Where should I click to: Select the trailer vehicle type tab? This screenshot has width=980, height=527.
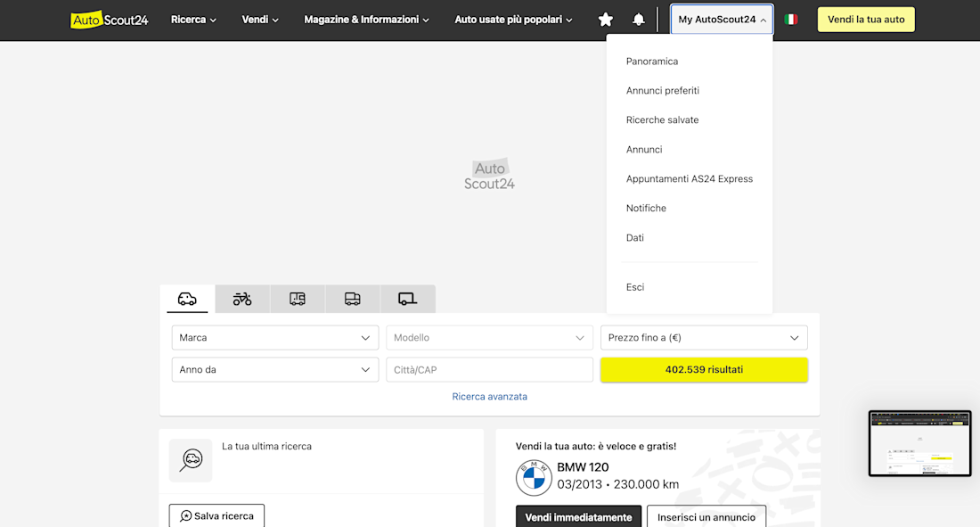[408, 299]
